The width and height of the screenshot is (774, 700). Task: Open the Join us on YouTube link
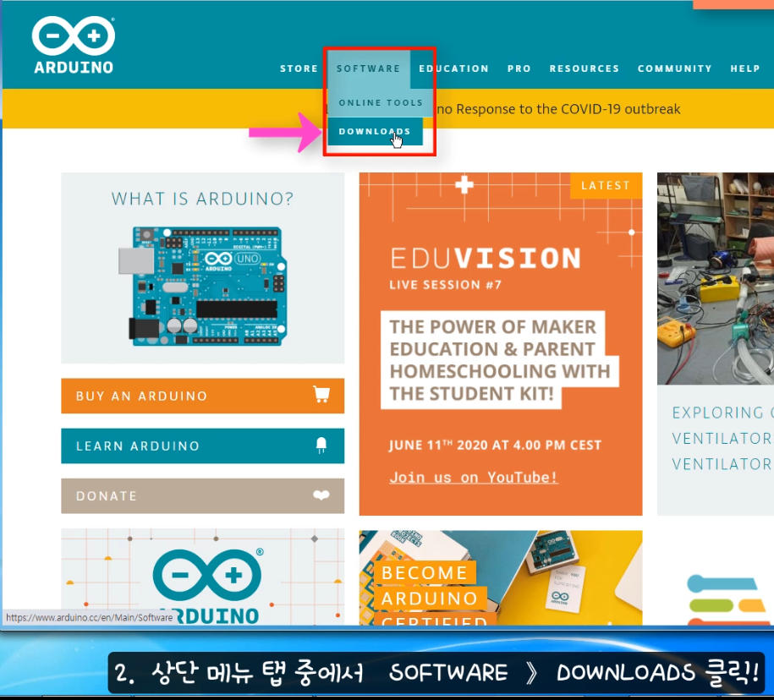(x=474, y=478)
